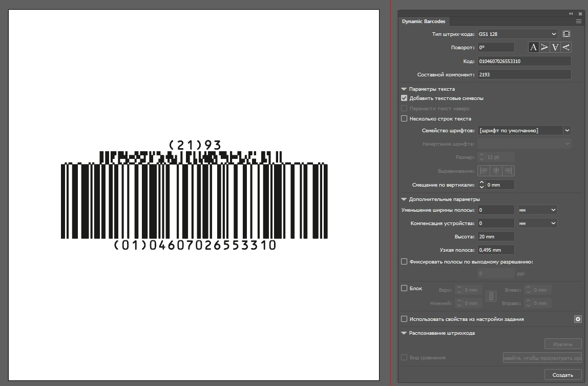This screenshot has height=386, width=588.
Task: Click the Узкая полоса 0,495 mm field
Action: tap(496, 250)
